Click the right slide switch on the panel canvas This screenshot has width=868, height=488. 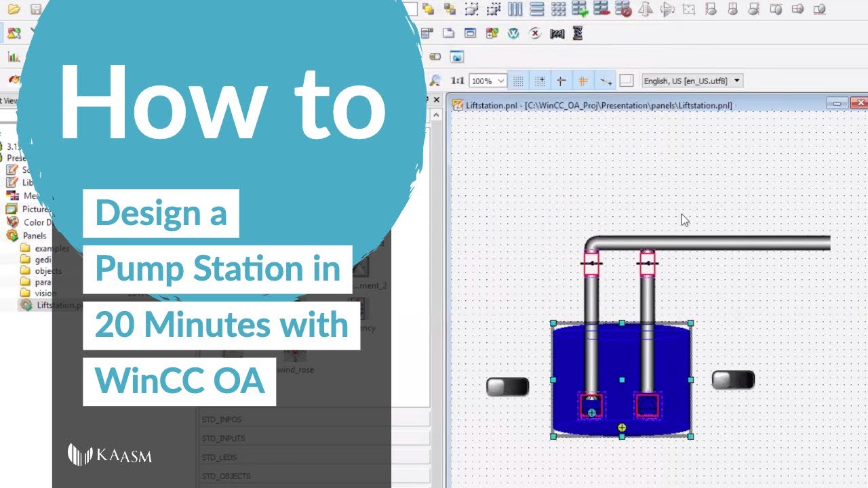coord(733,380)
